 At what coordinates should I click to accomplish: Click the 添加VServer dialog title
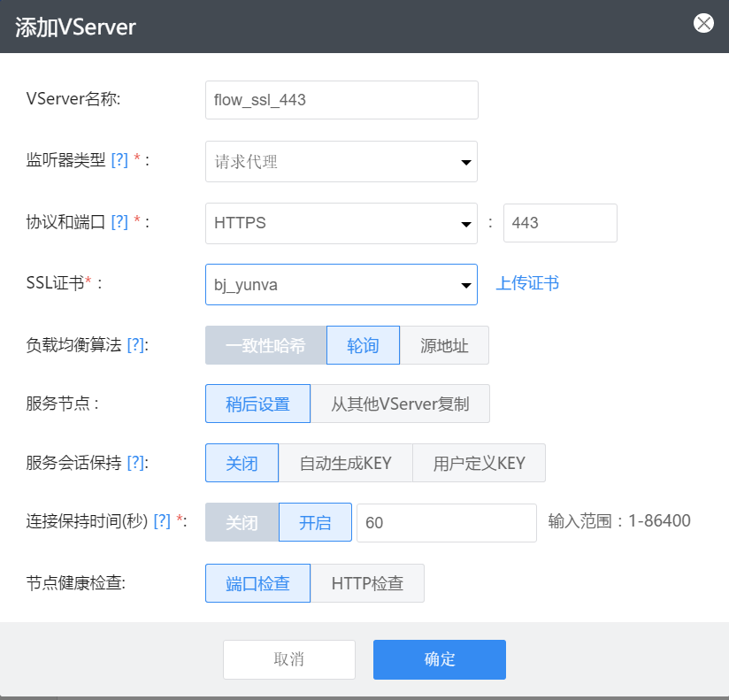(x=75, y=27)
